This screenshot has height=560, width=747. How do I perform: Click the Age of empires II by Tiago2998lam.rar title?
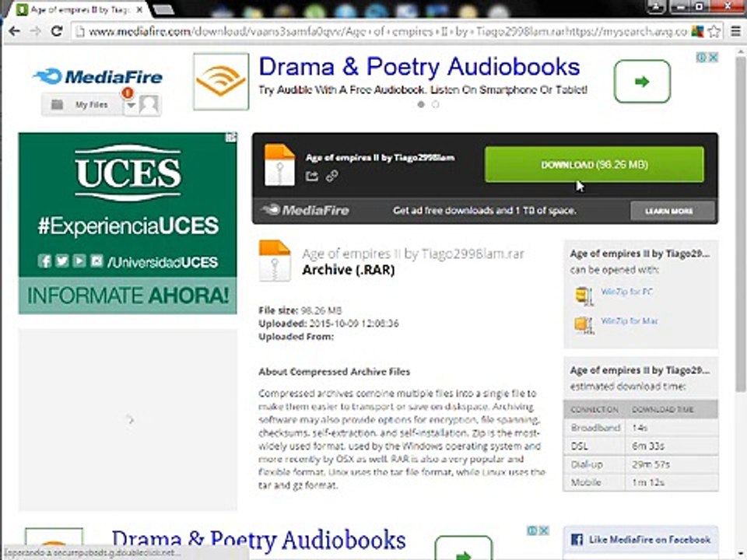tap(413, 254)
